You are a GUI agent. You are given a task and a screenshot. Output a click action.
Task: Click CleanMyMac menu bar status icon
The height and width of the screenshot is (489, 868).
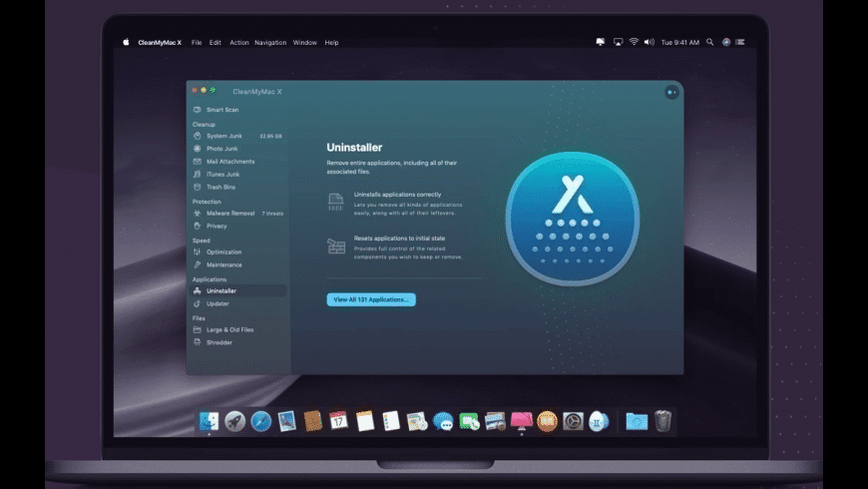coord(600,42)
